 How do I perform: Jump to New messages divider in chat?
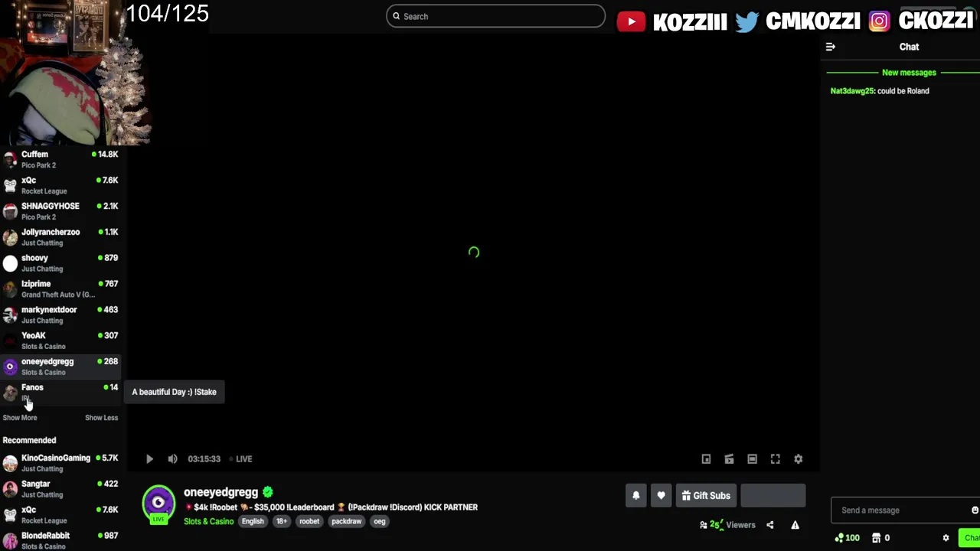pyautogui.click(x=909, y=73)
